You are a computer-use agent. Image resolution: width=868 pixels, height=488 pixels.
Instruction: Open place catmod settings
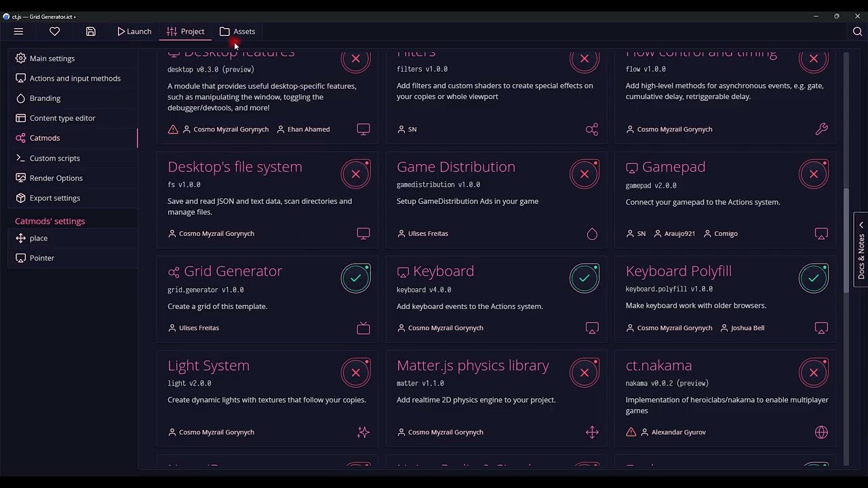click(x=72, y=238)
